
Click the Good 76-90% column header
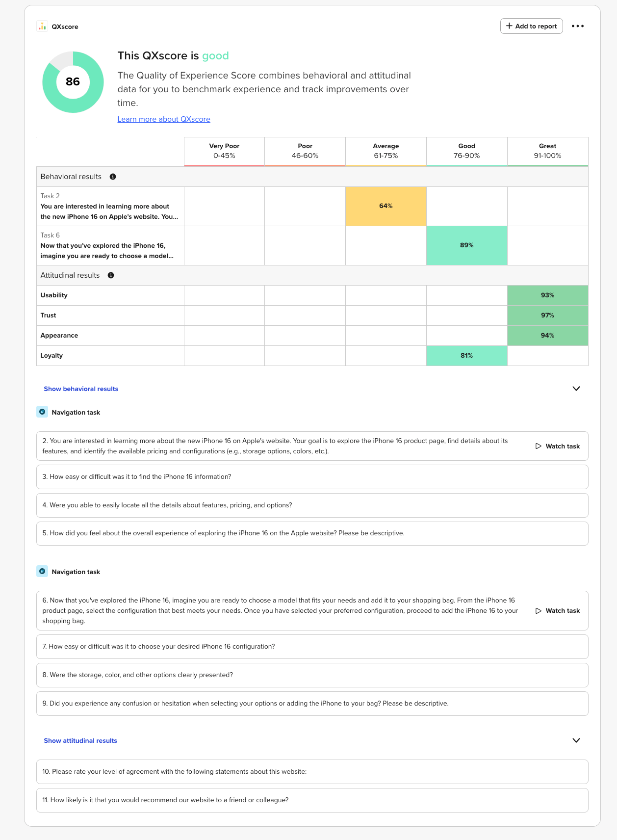tap(467, 151)
